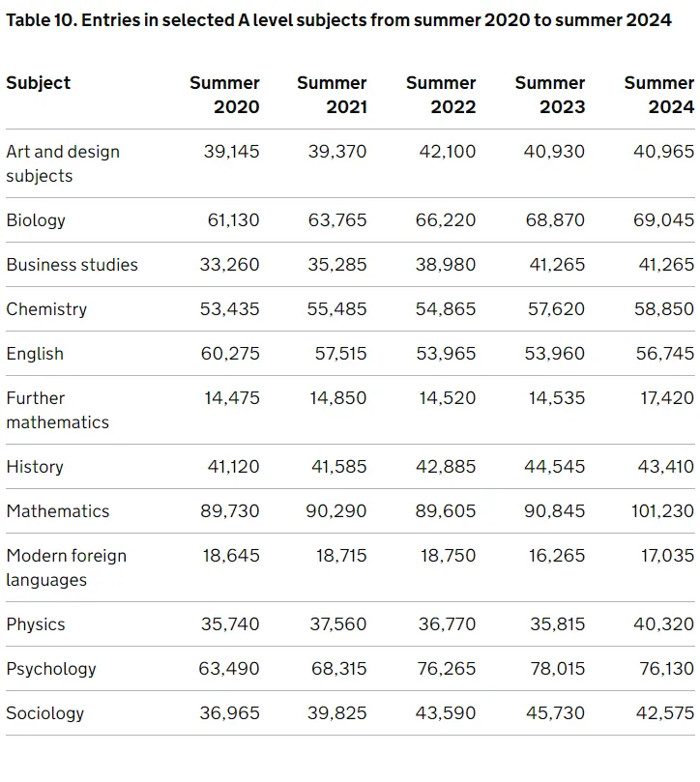Click the Subject column header
This screenshot has width=700, height=782.
[39, 83]
